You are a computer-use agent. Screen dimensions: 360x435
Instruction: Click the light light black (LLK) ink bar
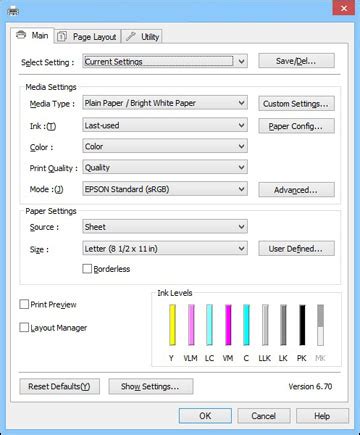coord(265,325)
